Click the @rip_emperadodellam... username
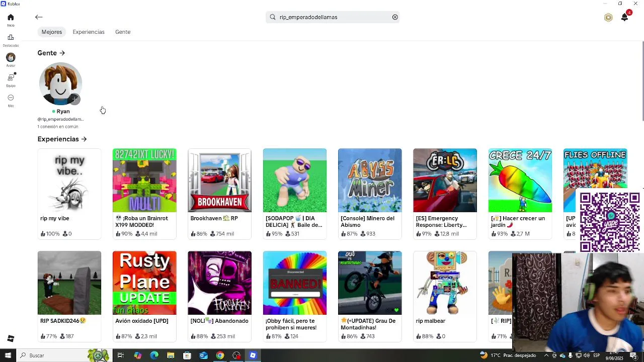 [60, 119]
